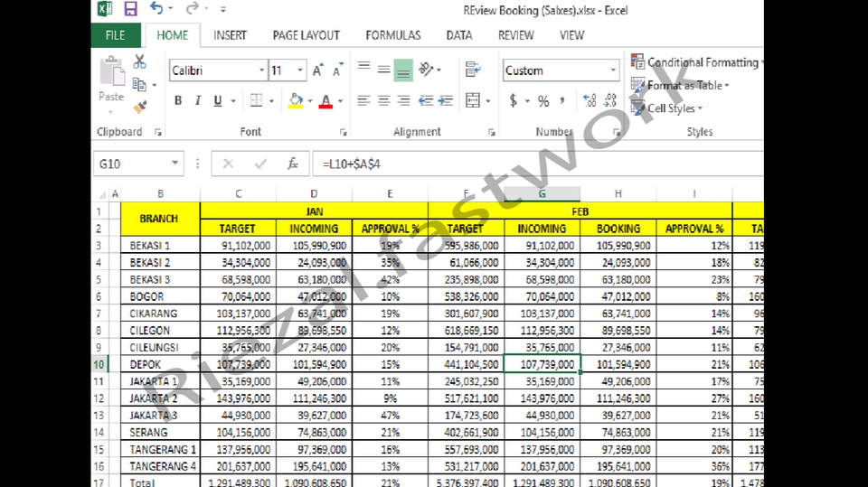Click the Comma Style icon
868x487 pixels.
coord(562,100)
